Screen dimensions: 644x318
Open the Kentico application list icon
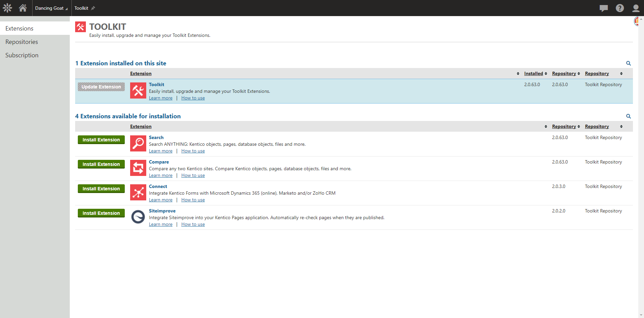7,8
